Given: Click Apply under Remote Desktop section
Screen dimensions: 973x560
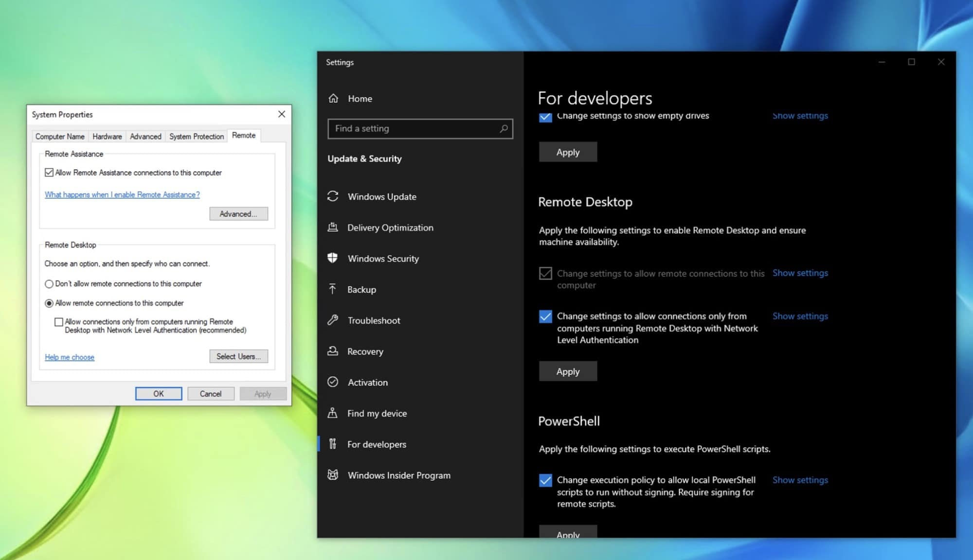Looking at the screenshot, I should point(568,371).
